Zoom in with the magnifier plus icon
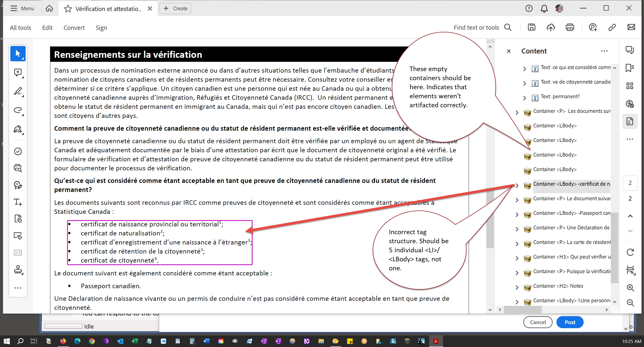Screen dimensions: 644x347 630,288
